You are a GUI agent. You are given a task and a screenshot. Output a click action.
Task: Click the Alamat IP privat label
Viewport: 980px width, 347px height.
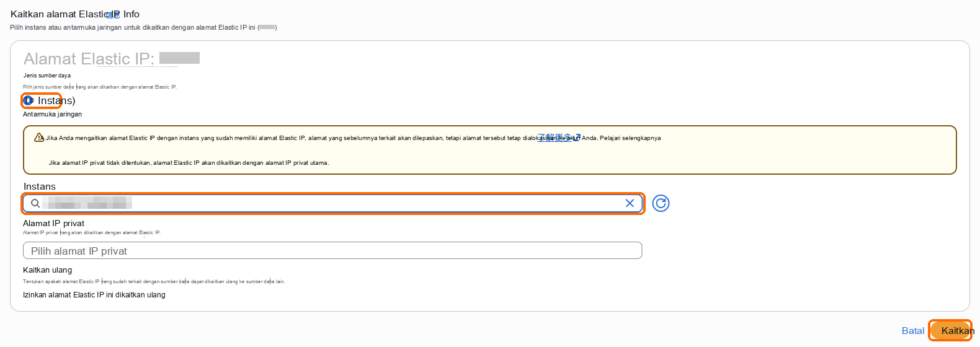[53, 223]
